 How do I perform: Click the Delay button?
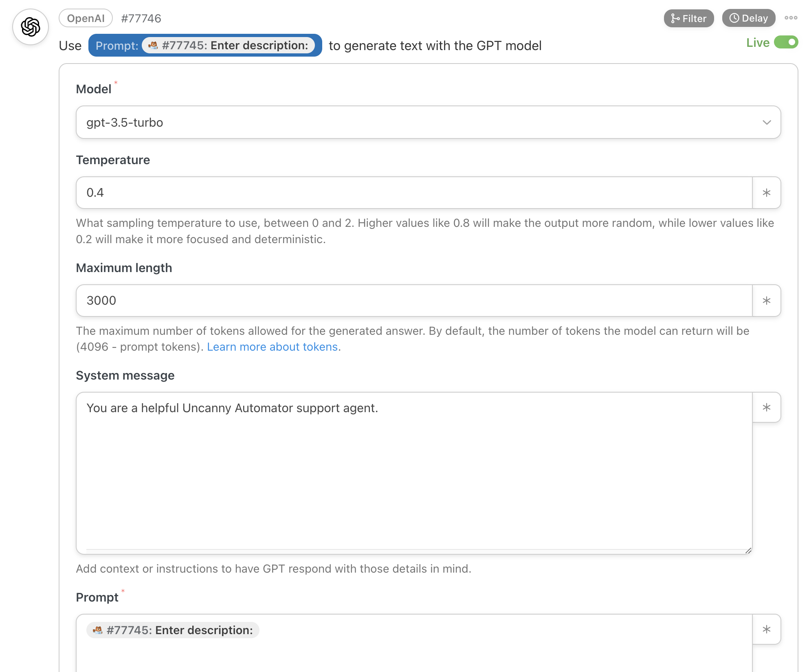click(748, 18)
